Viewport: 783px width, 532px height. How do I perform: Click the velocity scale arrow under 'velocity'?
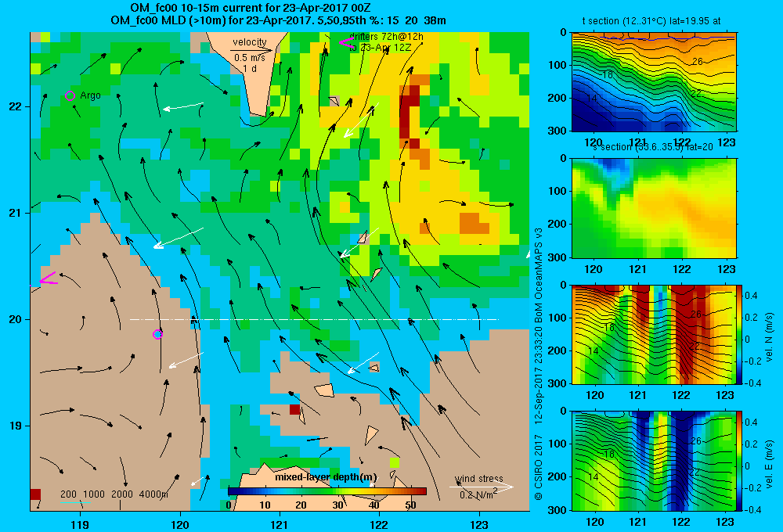(251, 50)
